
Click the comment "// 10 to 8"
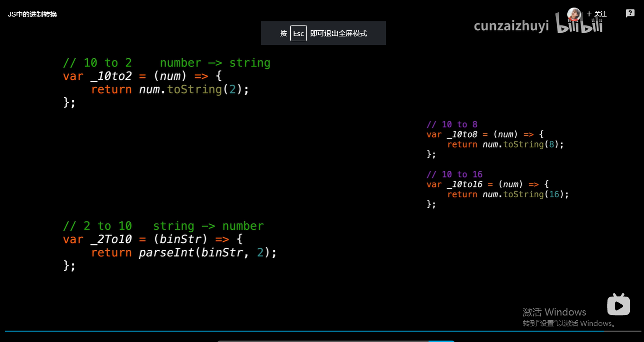(x=452, y=124)
